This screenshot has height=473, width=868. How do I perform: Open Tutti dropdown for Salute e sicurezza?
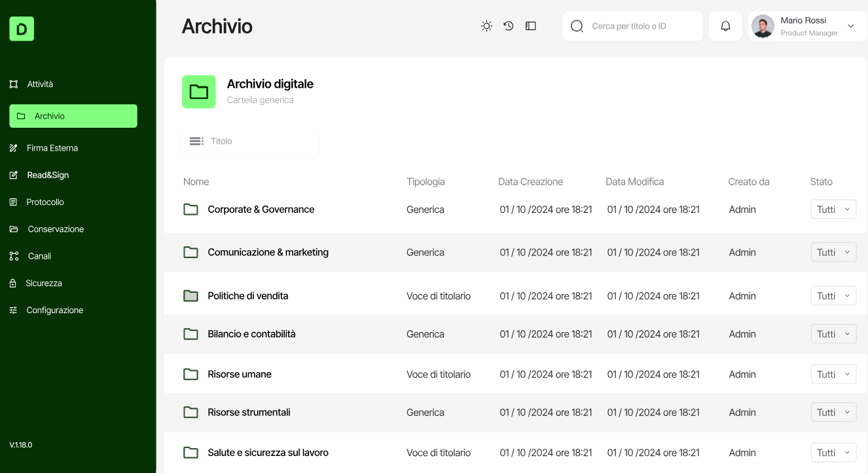click(x=833, y=453)
